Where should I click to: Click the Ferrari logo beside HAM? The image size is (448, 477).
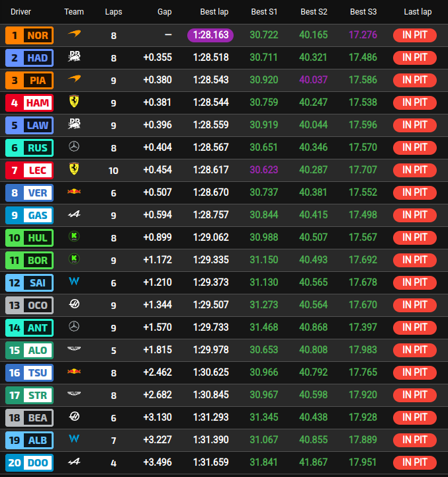(x=74, y=101)
